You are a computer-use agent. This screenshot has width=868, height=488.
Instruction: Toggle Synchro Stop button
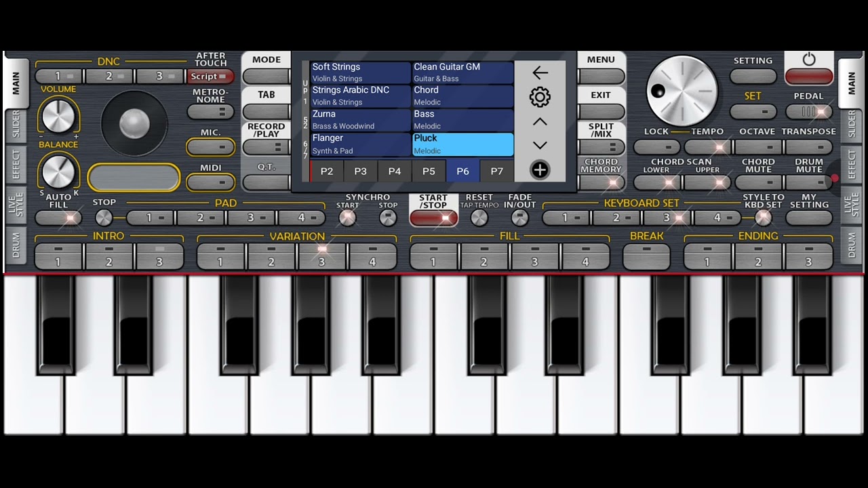[x=388, y=218]
